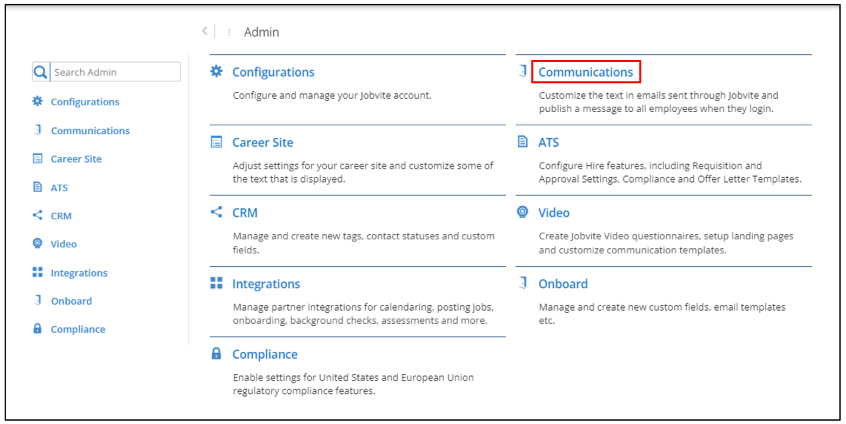The height and width of the screenshot is (424, 846).
Task: Open the Career Site heading link
Action: (x=262, y=142)
